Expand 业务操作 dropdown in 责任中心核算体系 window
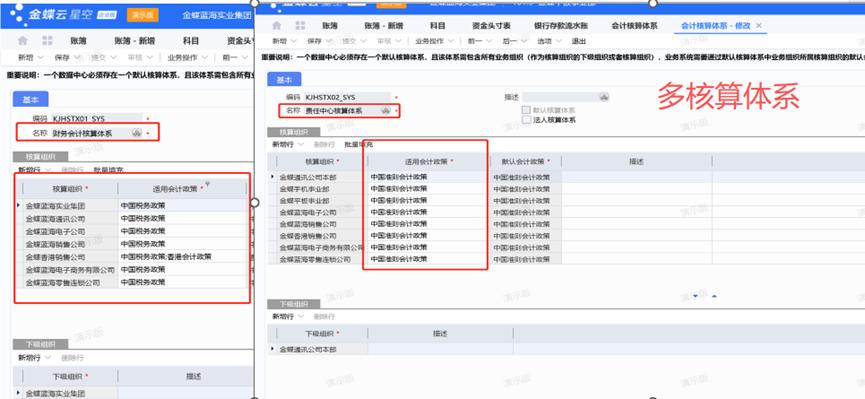The image size is (865, 399). pyautogui.click(x=451, y=41)
